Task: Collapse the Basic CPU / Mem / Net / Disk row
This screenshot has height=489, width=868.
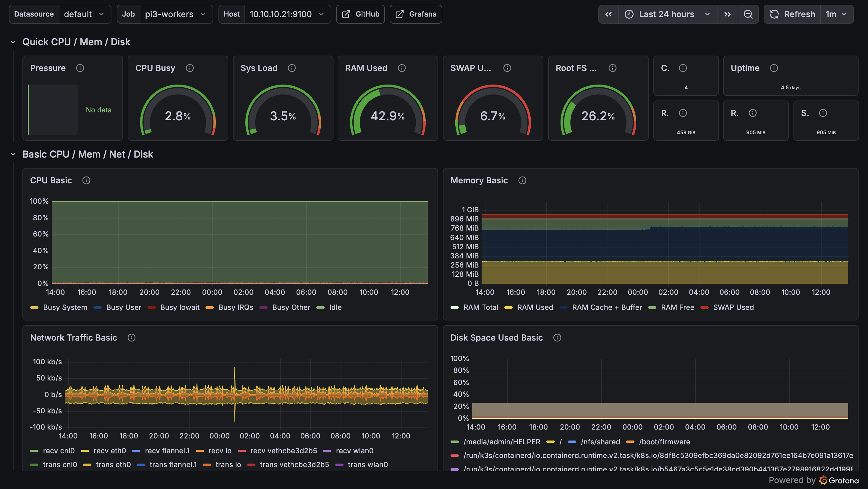Action: (13, 154)
